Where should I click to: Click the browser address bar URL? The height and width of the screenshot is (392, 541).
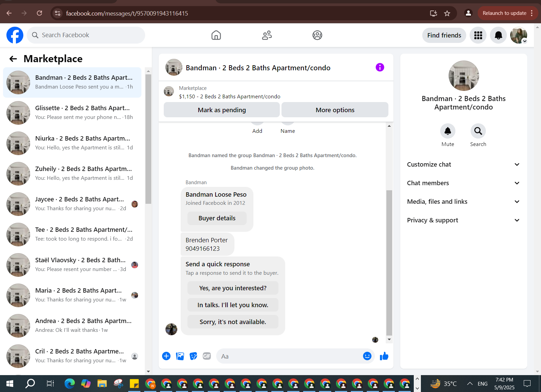127,13
